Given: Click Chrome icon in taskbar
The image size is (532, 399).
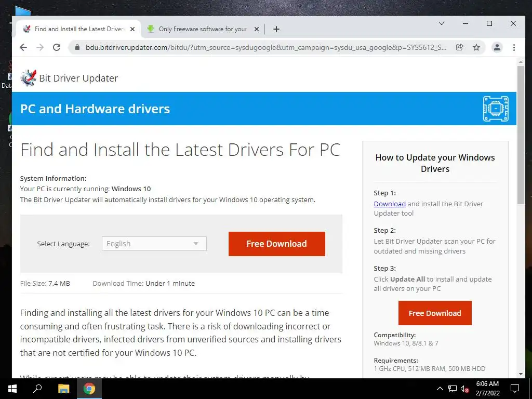Looking at the screenshot, I should (89, 389).
